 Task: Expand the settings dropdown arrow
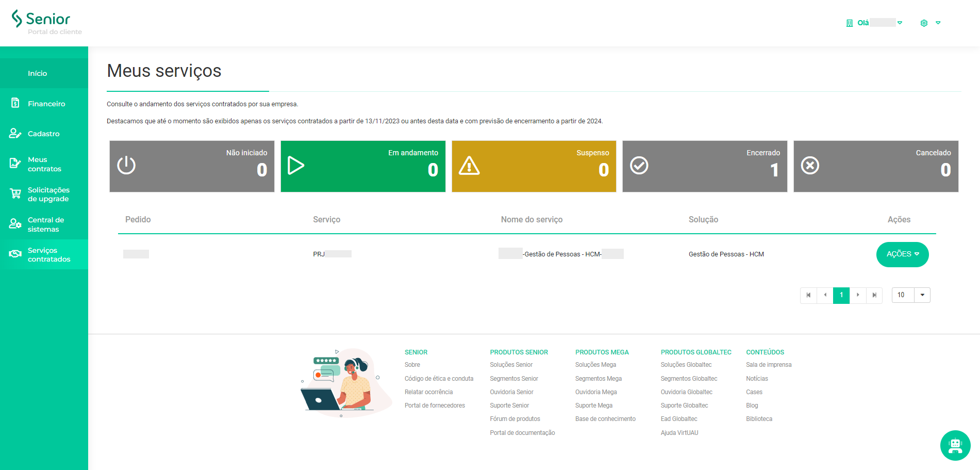point(938,23)
